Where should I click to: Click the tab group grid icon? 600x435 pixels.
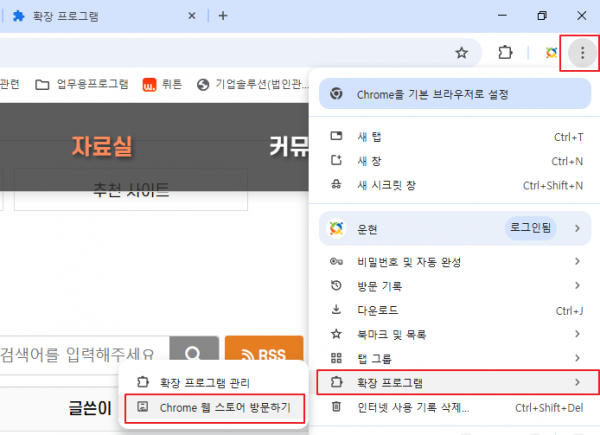(336, 358)
